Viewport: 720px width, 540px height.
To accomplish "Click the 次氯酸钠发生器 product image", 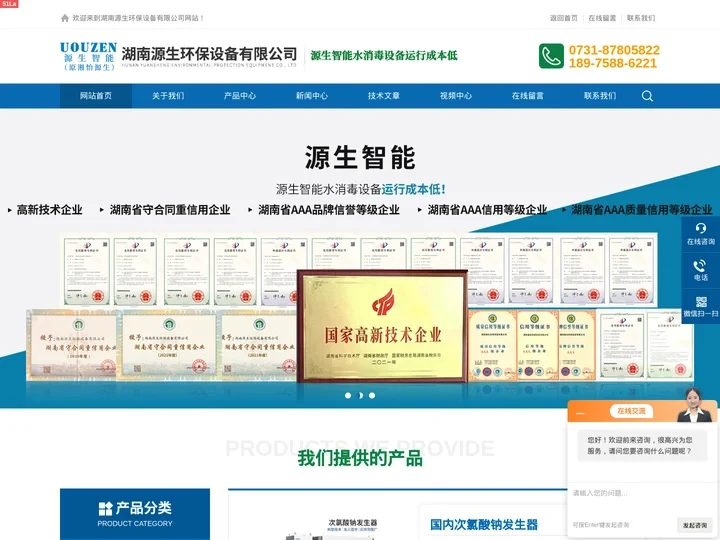I will click(331, 528).
